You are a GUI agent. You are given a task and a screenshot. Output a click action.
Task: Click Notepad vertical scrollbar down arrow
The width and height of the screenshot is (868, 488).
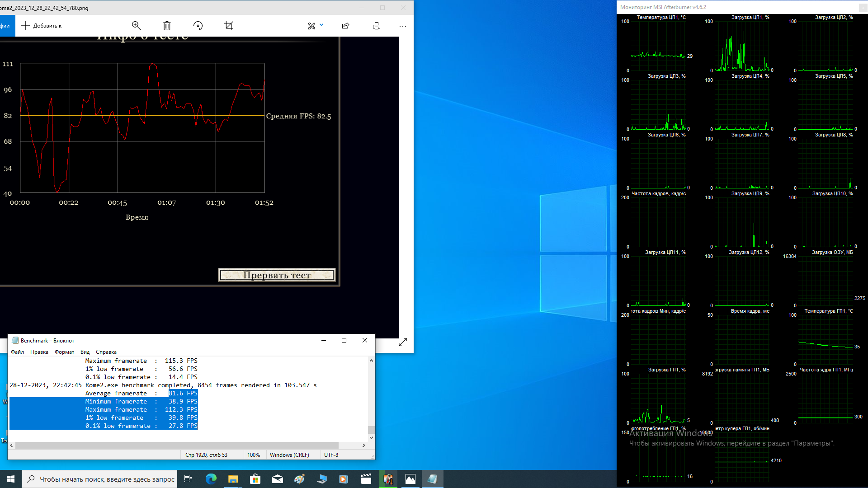(x=371, y=437)
